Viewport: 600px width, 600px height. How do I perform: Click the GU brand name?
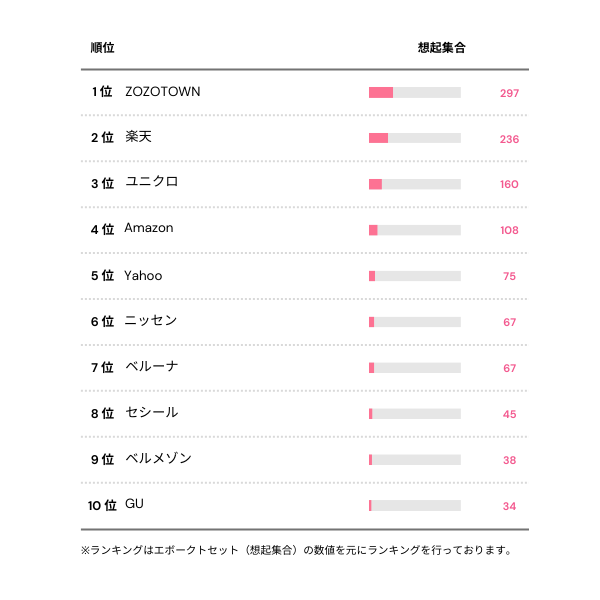(135, 505)
